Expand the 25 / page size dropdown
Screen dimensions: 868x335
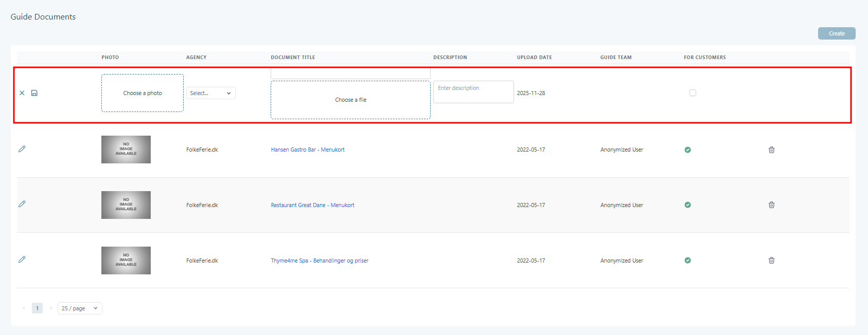pyautogui.click(x=80, y=308)
